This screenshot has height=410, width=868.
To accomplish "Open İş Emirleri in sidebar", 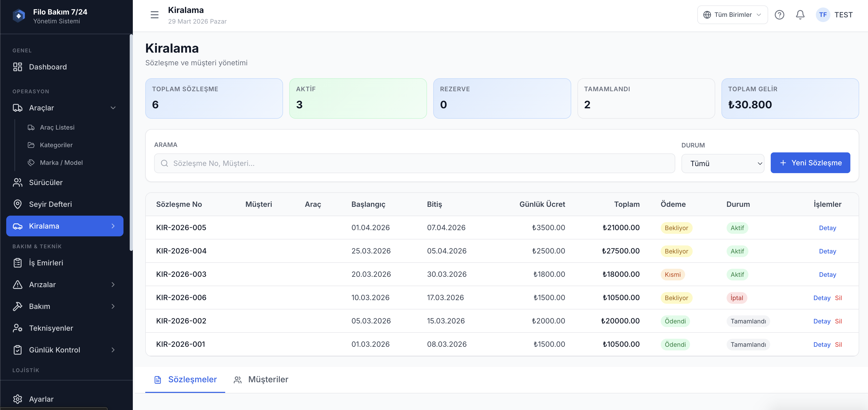I will tap(46, 263).
